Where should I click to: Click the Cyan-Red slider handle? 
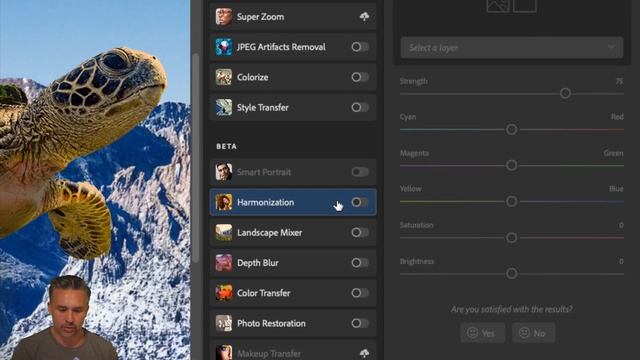coord(511,129)
